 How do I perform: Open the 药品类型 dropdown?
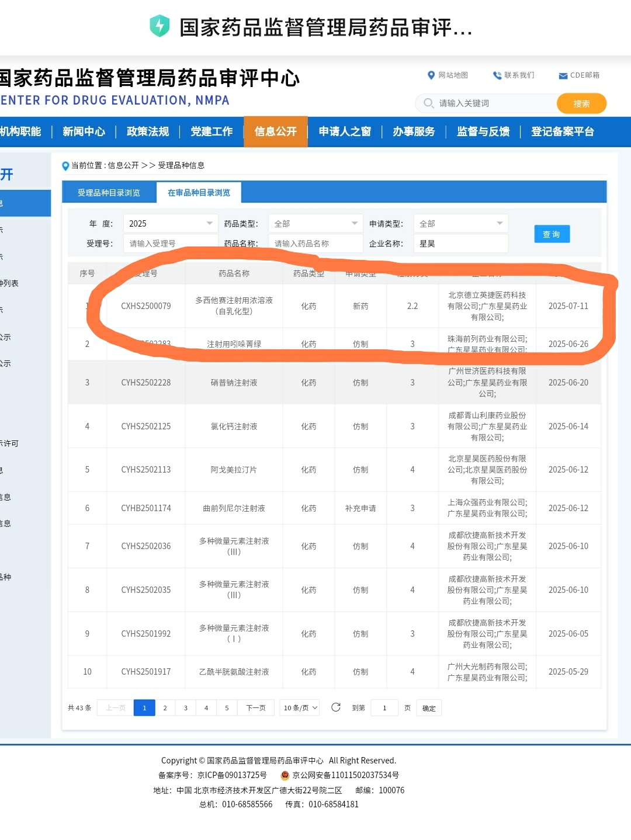point(315,224)
